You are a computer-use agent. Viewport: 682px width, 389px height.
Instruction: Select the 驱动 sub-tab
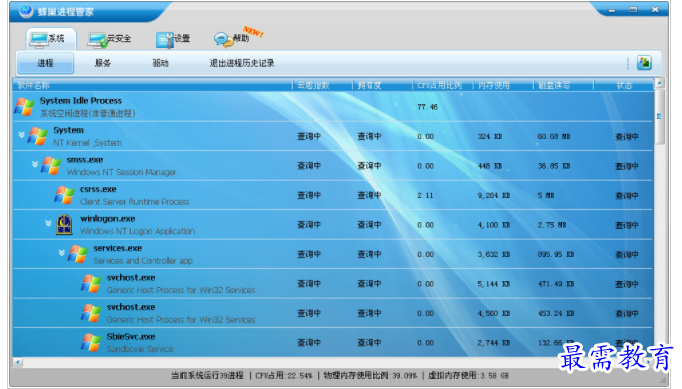pos(160,63)
